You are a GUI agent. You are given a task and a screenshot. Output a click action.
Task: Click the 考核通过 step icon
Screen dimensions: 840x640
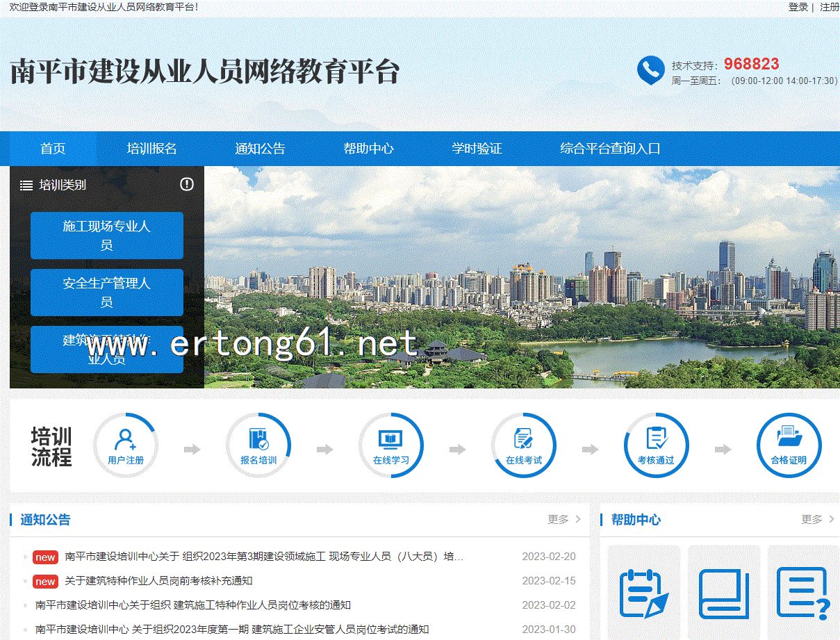pyautogui.click(x=656, y=445)
